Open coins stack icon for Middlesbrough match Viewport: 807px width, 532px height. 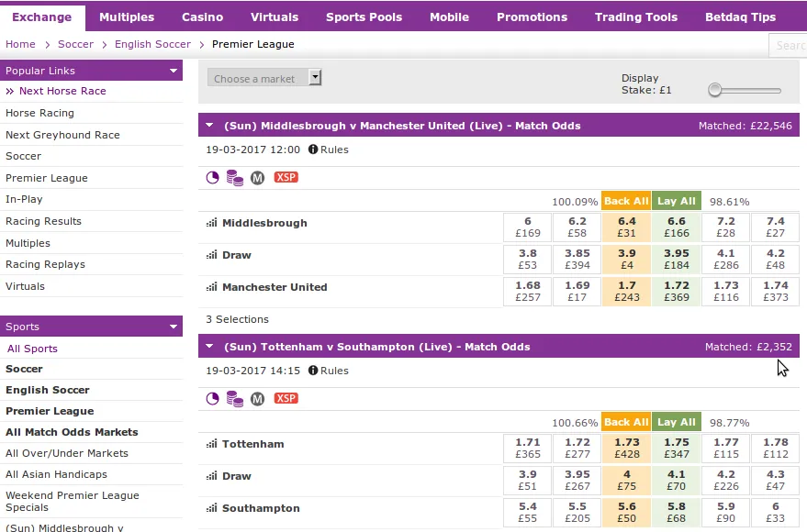tap(235, 178)
